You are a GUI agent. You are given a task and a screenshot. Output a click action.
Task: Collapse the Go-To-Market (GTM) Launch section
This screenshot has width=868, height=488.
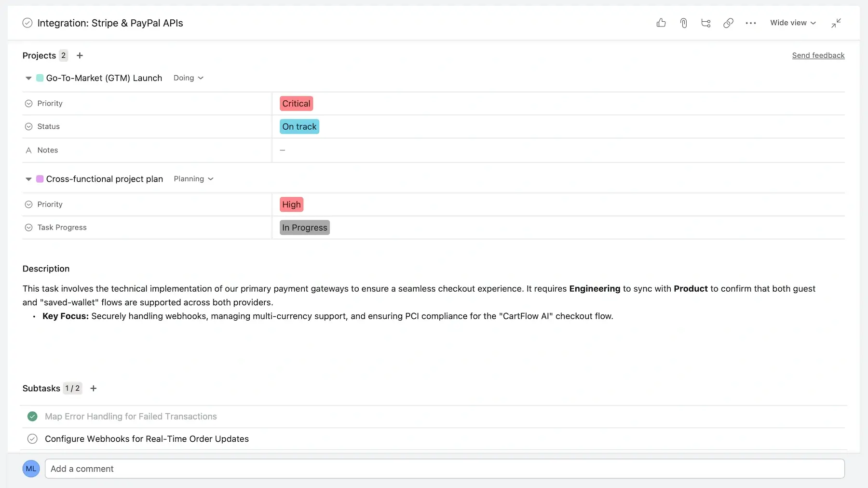pyautogui.click(x=28, y=78)
